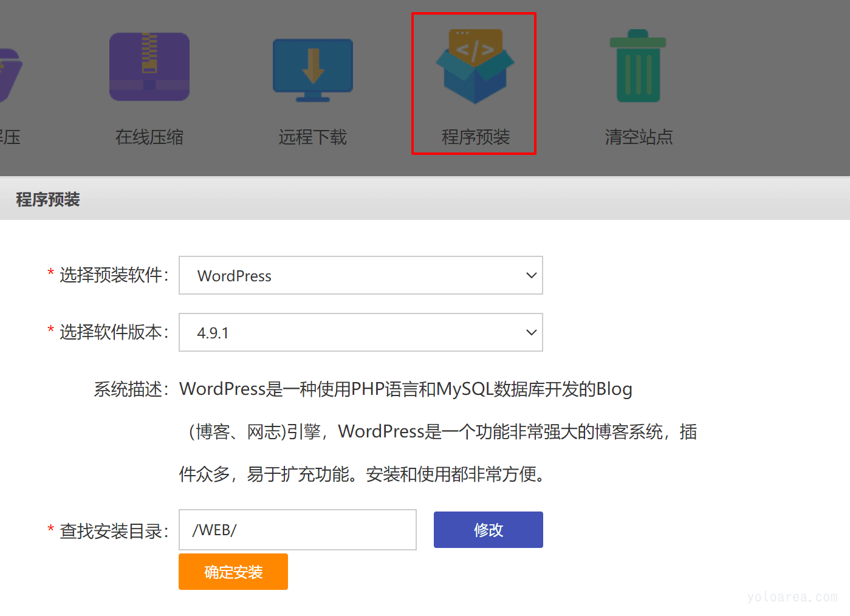The height and width of the screenshot is (616, 850).
Task: Open the 在线压缩 archive icon
Action: [x=149, y=67]
